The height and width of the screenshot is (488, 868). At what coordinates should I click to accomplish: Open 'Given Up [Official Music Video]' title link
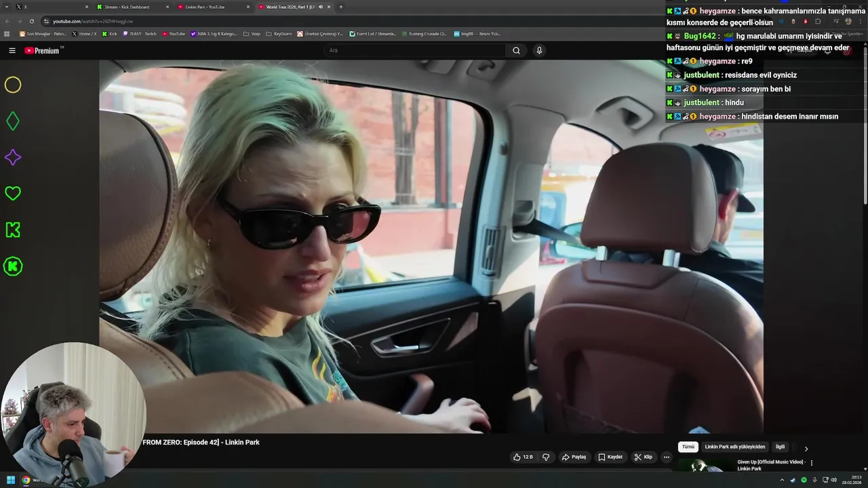(770, 465)
